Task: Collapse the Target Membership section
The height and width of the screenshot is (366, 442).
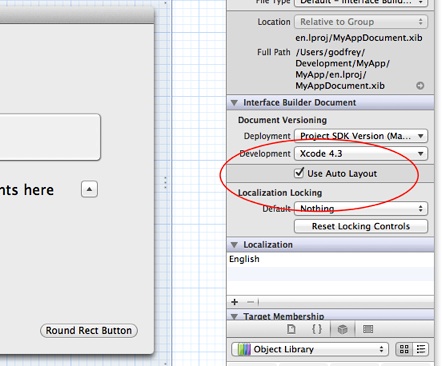Action: [234, 316]
